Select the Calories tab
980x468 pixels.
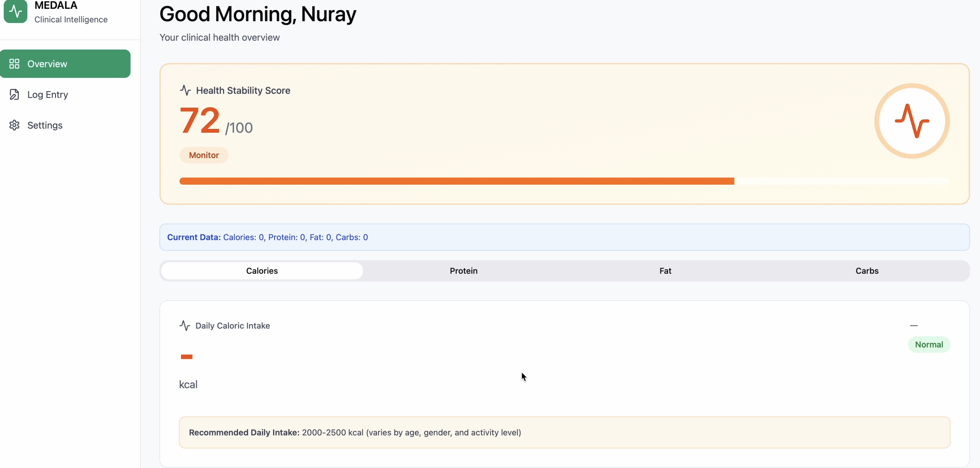click(262, 271)
